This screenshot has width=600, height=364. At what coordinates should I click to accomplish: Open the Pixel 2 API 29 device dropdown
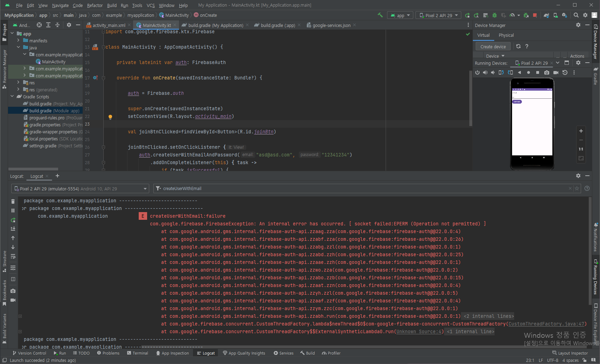[438, 15]
